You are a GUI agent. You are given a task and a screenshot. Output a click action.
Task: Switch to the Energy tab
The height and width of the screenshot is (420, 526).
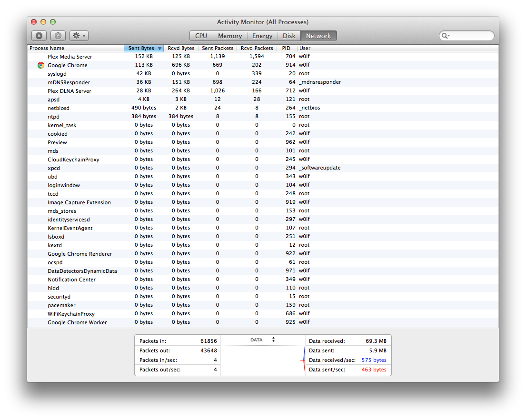click(262, 36)
